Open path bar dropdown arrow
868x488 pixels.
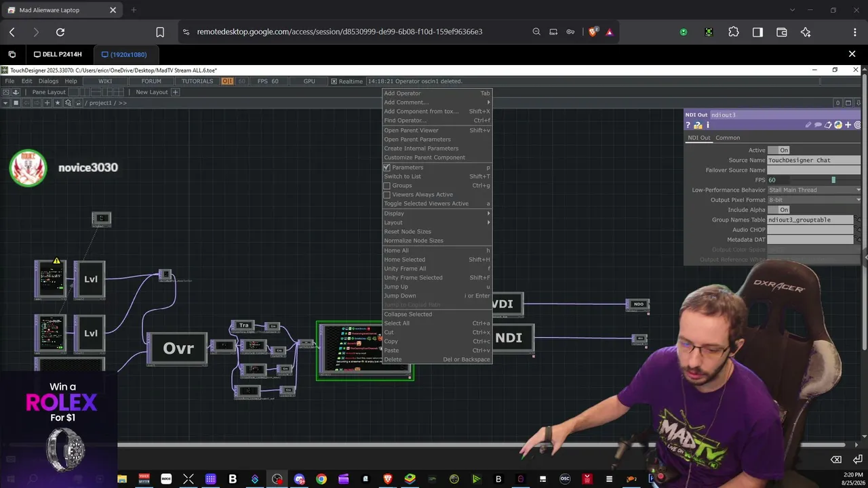(5, 103)
